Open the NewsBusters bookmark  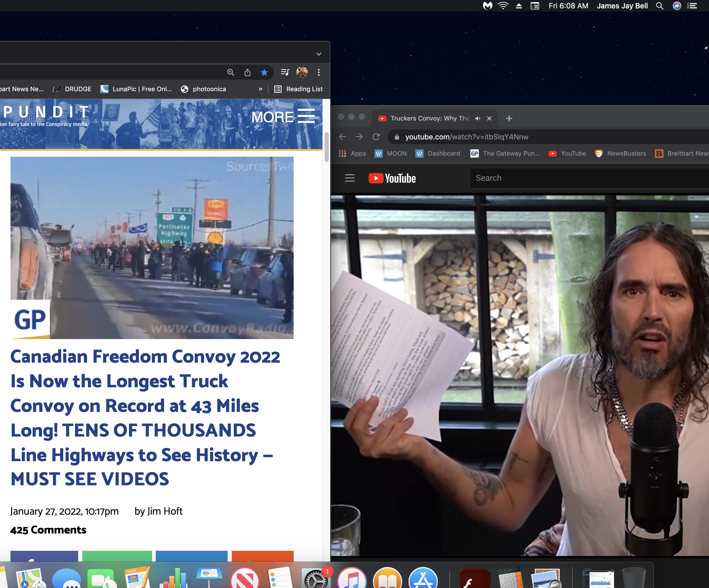pyautogui.click(x=620, y=154)
